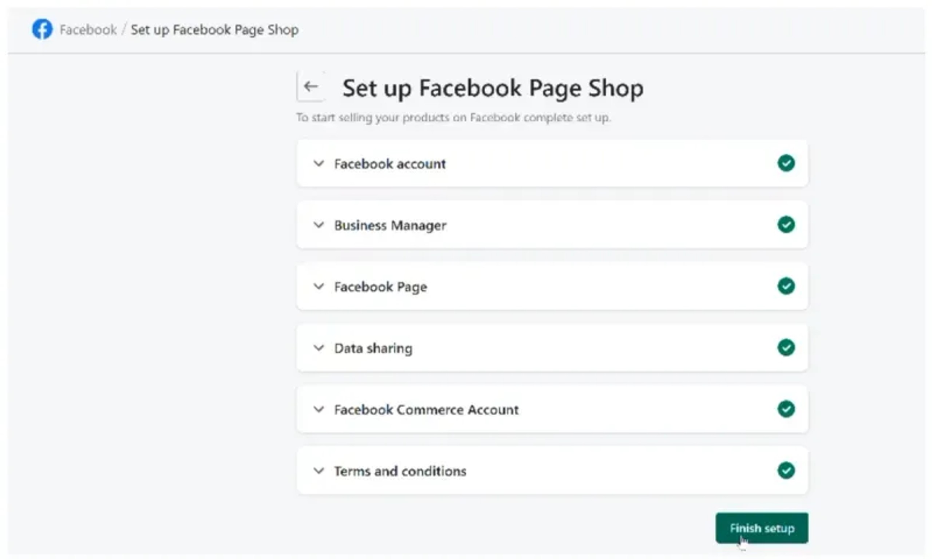The height and width of the screenshot is (560, 932).
Task: Expand the Terms and conditions chevron
Action: click(x=319, y=471)
